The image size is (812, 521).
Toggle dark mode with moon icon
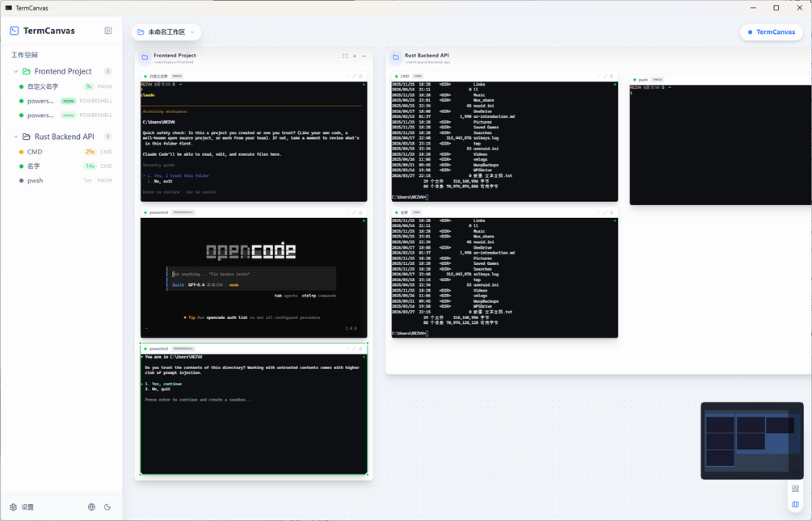click(x=107, y=507)
